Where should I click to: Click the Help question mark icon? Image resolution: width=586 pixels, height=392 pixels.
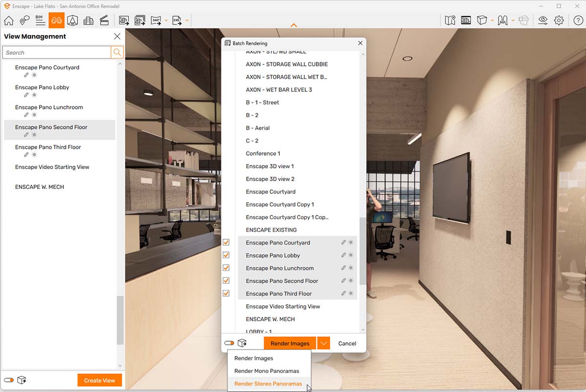(578, 21)
